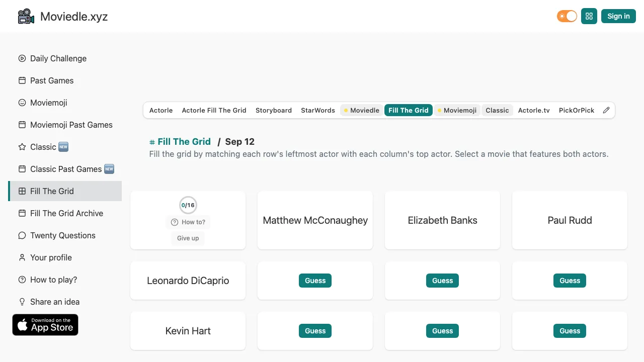This screenshot has height=362, width=644.
Task: Guess DiCaprio and Elizabeth Banks movie
Action: (x=443, y=281)
